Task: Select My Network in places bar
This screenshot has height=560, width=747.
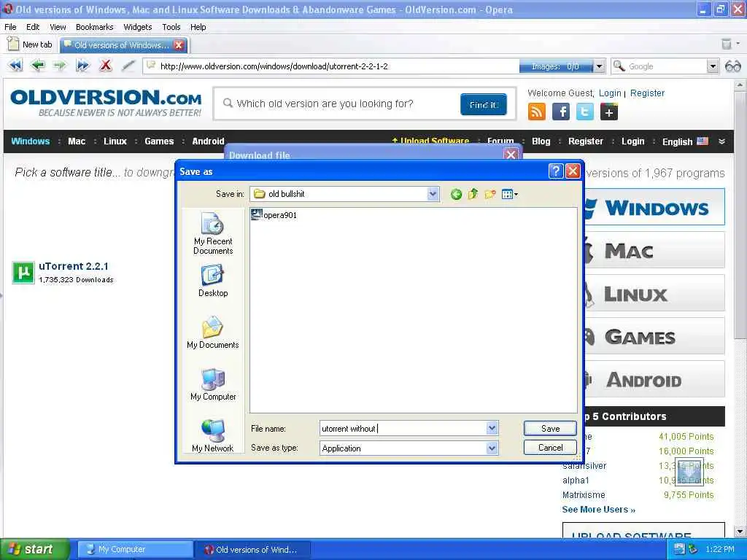Action: pyautogui.click(x=213, y=436)
